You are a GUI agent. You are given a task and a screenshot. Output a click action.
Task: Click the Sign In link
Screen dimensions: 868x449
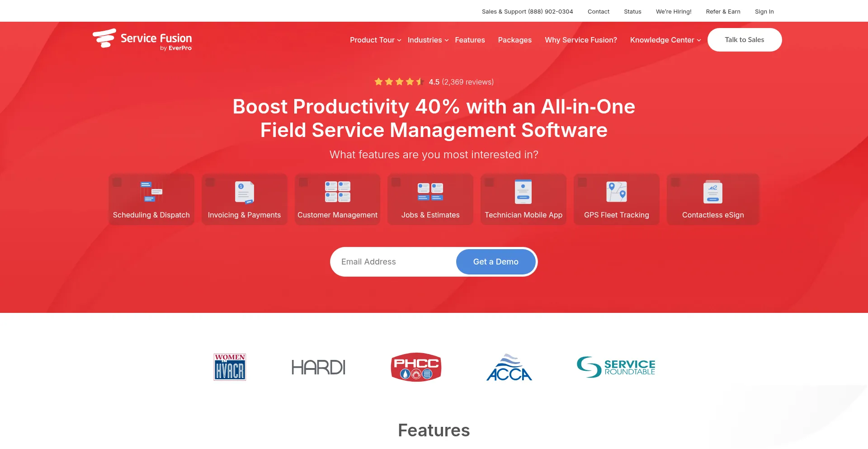764,12
